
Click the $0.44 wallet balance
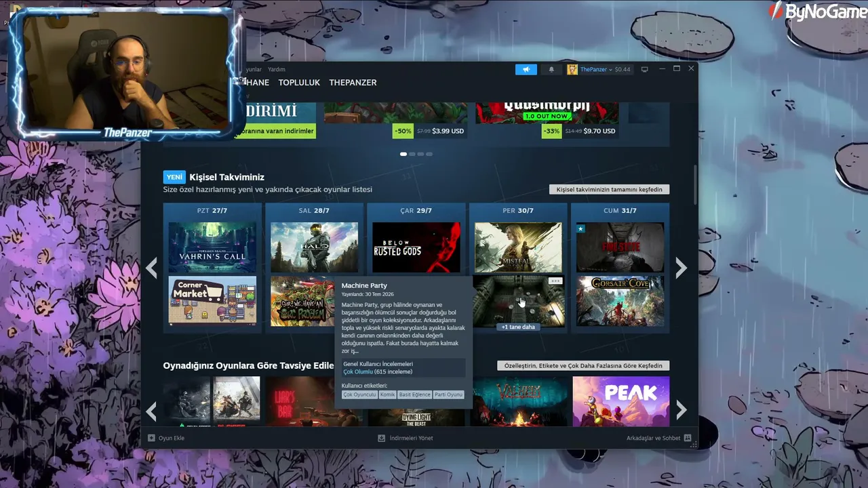click(x=623, y=70)
